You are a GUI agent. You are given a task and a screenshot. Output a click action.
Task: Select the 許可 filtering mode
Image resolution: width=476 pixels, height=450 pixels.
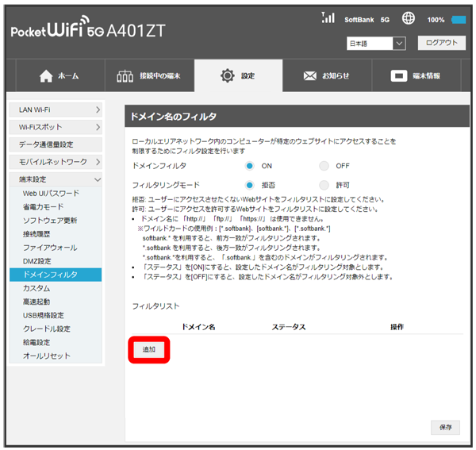(324, 185)
